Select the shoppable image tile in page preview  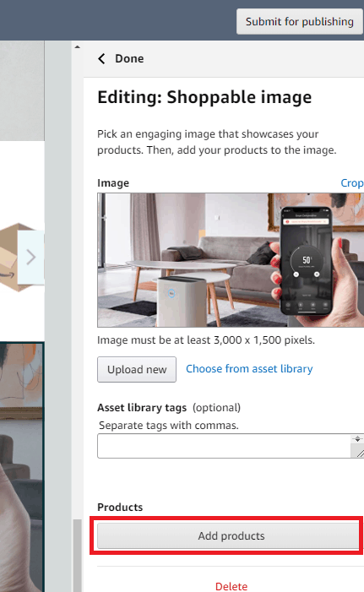coord(22,467)
